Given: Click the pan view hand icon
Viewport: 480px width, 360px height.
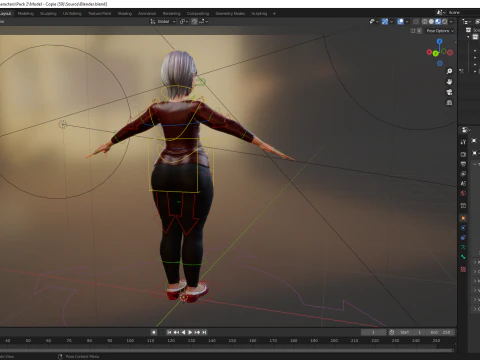Looking at the screenshot, I should [x=449, y=82].
